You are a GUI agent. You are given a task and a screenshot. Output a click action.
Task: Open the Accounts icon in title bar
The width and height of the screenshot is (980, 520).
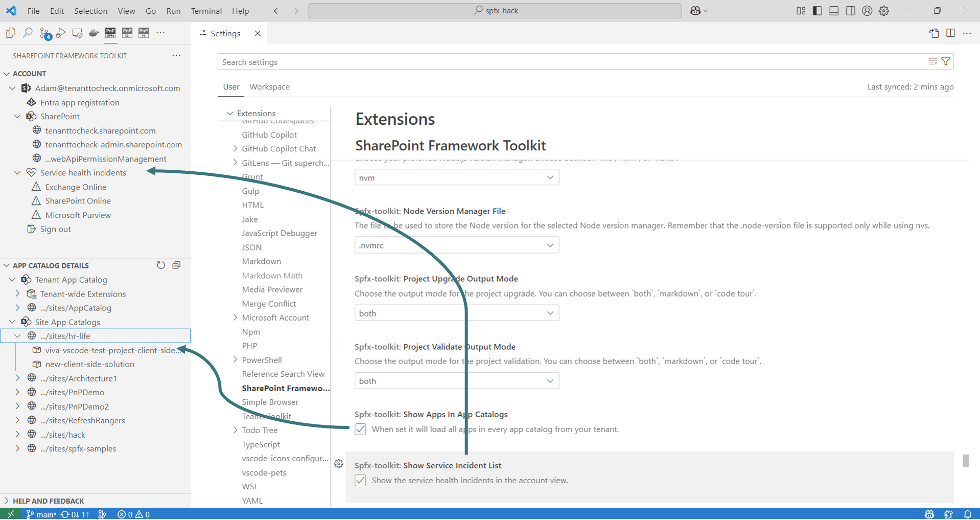867,11
